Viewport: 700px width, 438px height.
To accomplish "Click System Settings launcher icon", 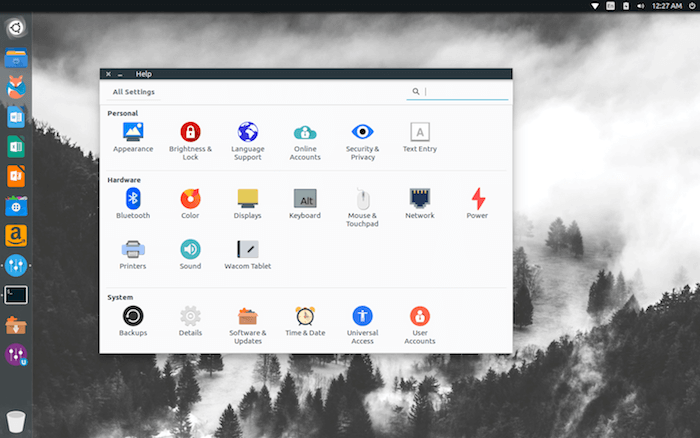I will tap(16, 265).
